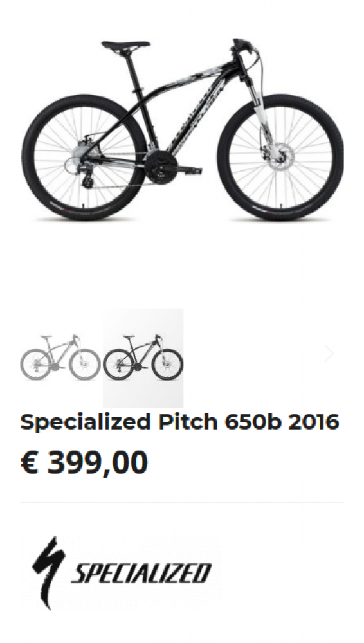Click front wheel of grey thumbnail bike

pyautogui.click(x=85, y=364)
